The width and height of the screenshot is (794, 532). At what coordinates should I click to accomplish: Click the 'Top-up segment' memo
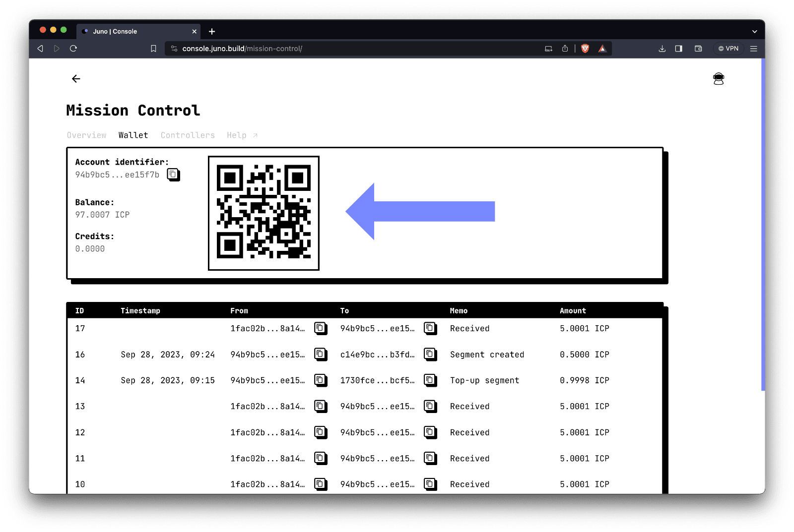[484, 380]
